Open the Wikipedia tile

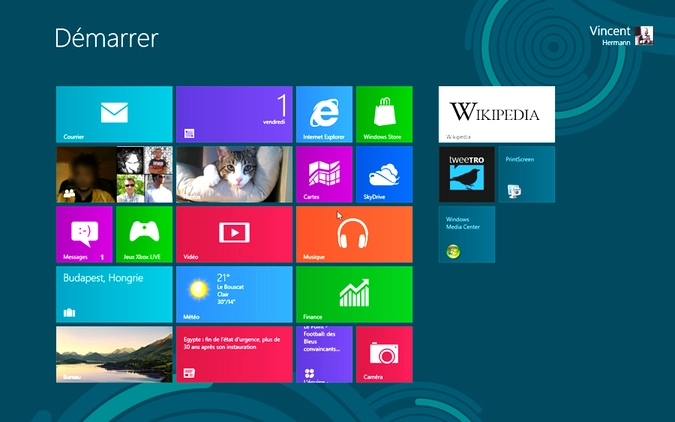click(497, 114)
